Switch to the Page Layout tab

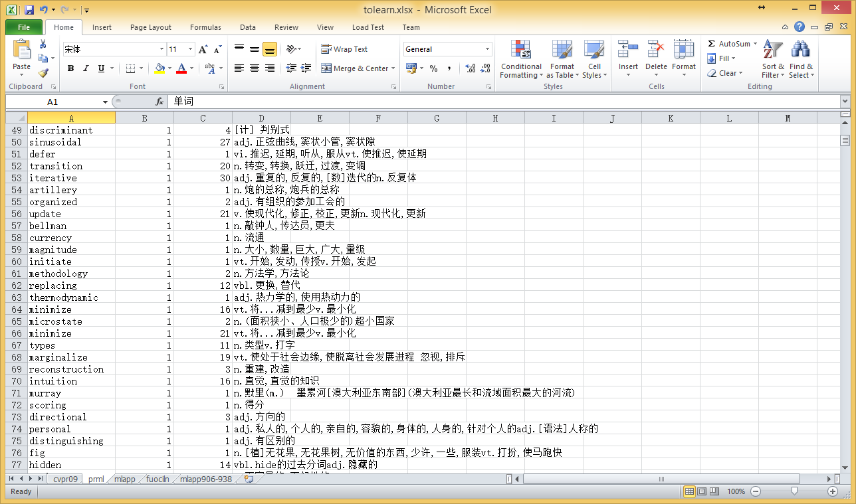point(151,27)
